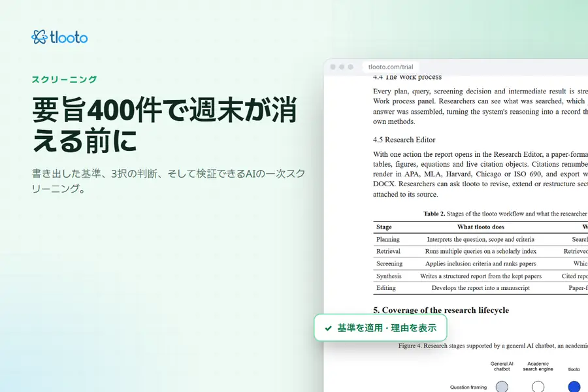
Task: Click the third gray window dot in mockup
Action: (x=351, y=67)
